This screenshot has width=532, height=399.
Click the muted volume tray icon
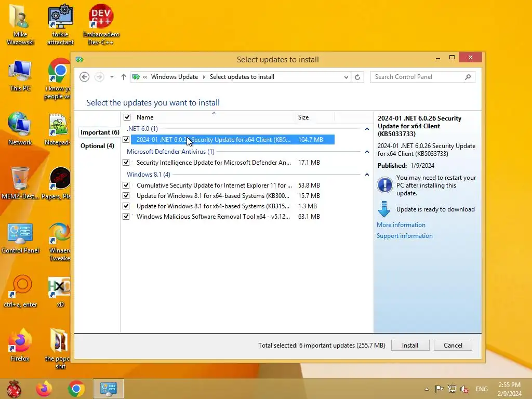click(464, 389)
